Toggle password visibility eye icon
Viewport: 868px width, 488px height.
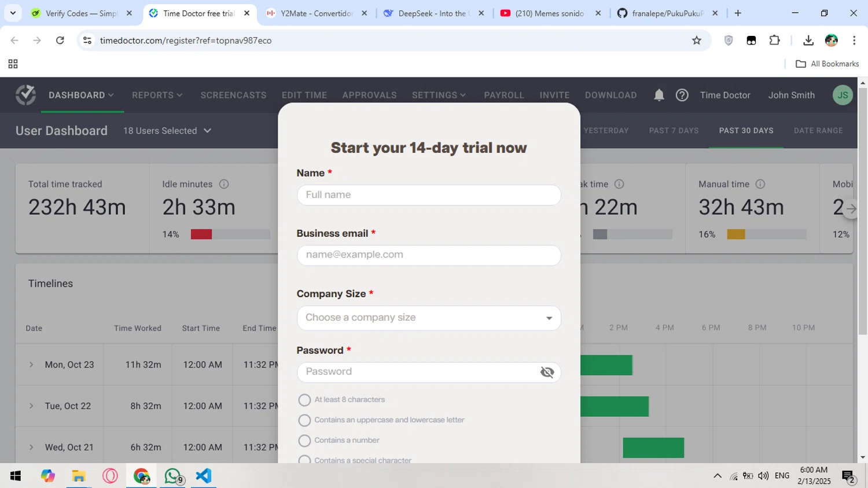[x=547, y=372]
